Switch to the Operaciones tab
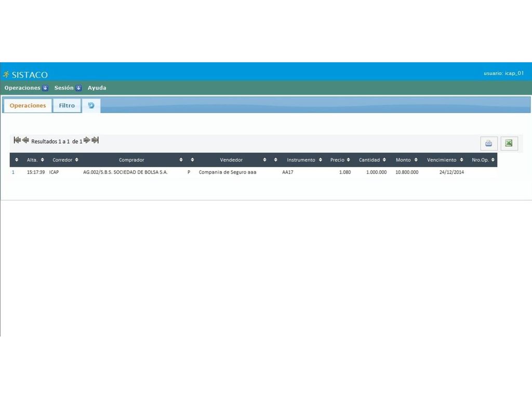Image resolution: width=532 pixels, height=399 pixels. pos(28,105)
